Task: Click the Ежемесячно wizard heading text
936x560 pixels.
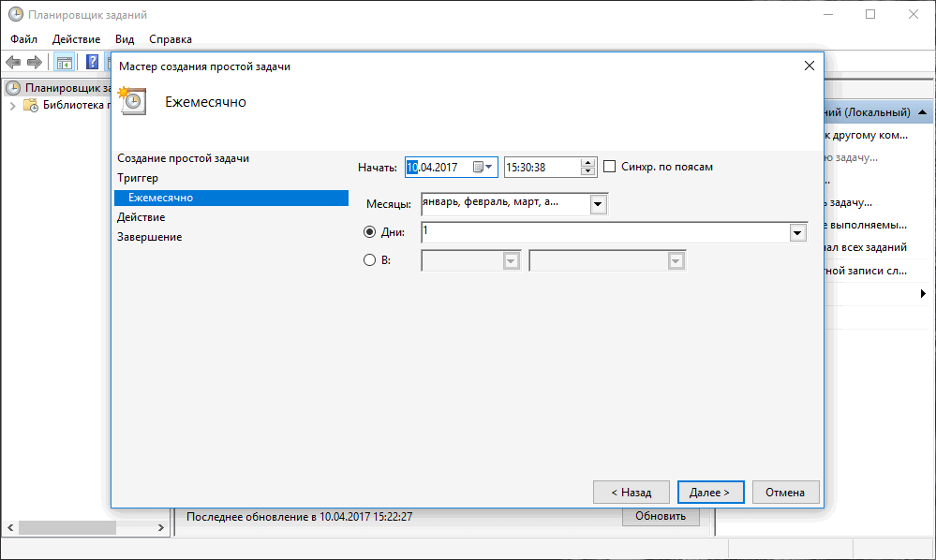Action: [x=205, y=102]
